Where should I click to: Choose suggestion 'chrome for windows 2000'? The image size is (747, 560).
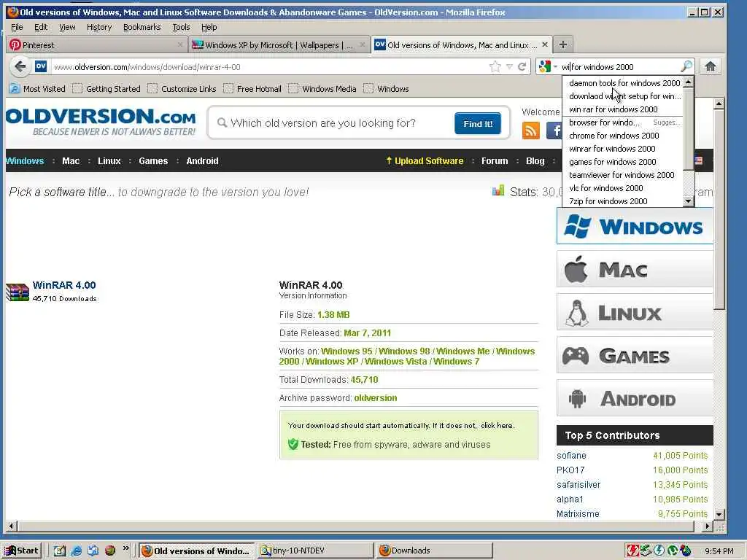pos(623,135)
